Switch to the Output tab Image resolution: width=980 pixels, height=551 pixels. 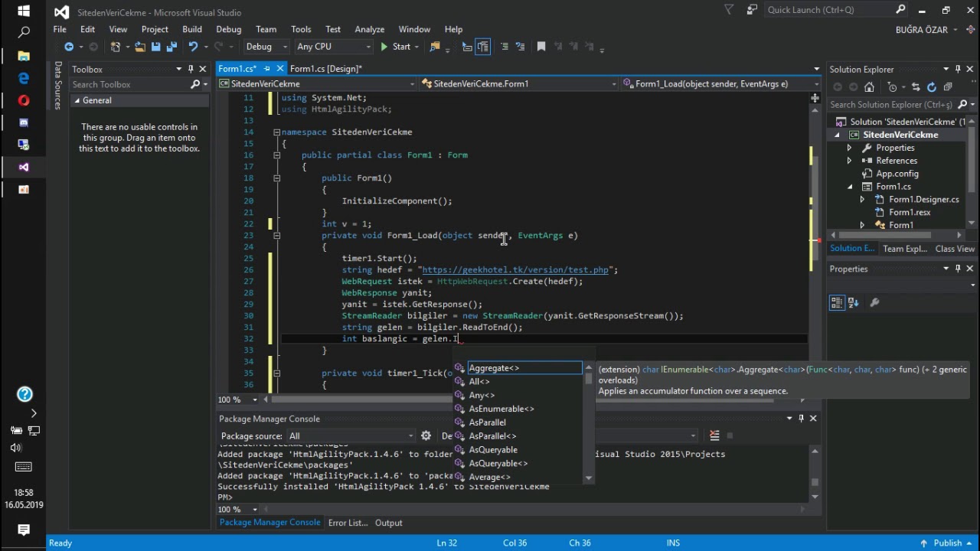click(x=388, y=523)
